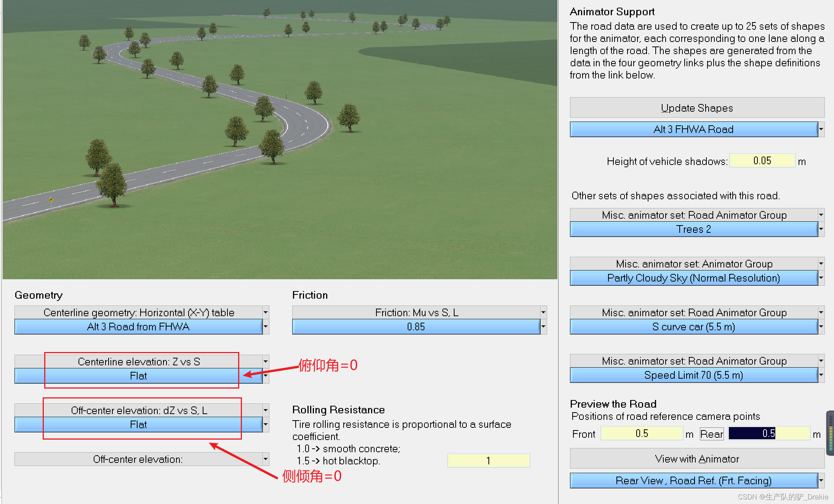Screen dimensions: 834x504
Task: Open the Centerline elevation Flat dataset link
Action: point(138,376)
